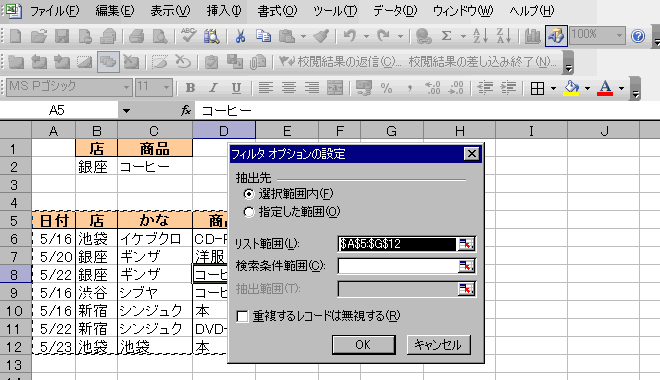Apply Percent style
Image resolution: width=660 pixels, height=380 pixels.
pos(386,88)
